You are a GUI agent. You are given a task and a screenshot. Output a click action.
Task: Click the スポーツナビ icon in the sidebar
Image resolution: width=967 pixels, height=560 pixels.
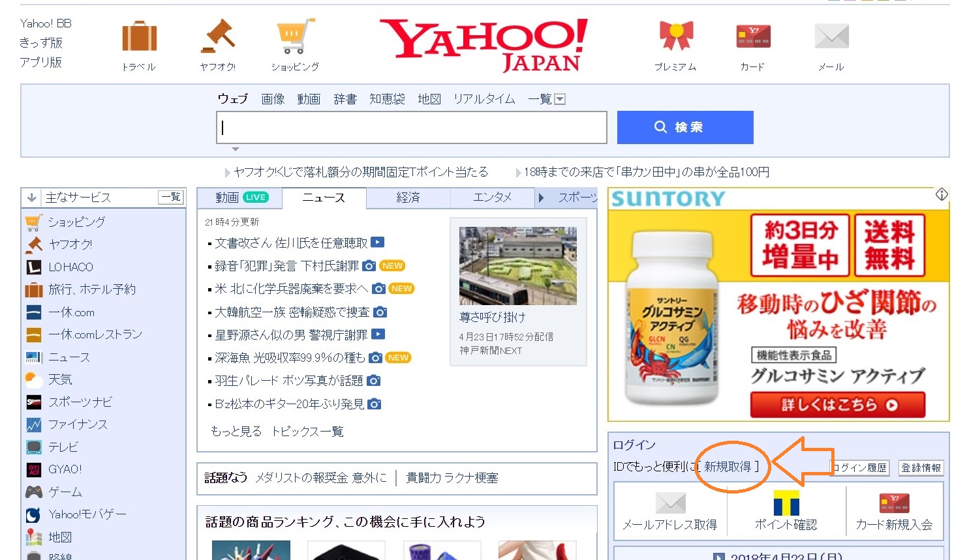click(x=33, y=402)
